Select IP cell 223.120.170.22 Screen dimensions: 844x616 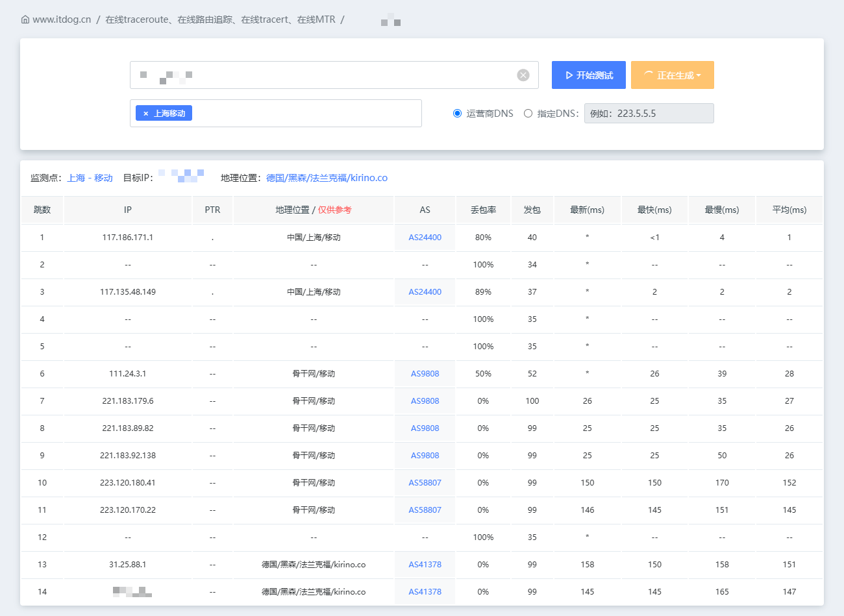pyautogui.click(x=128, y=510)
